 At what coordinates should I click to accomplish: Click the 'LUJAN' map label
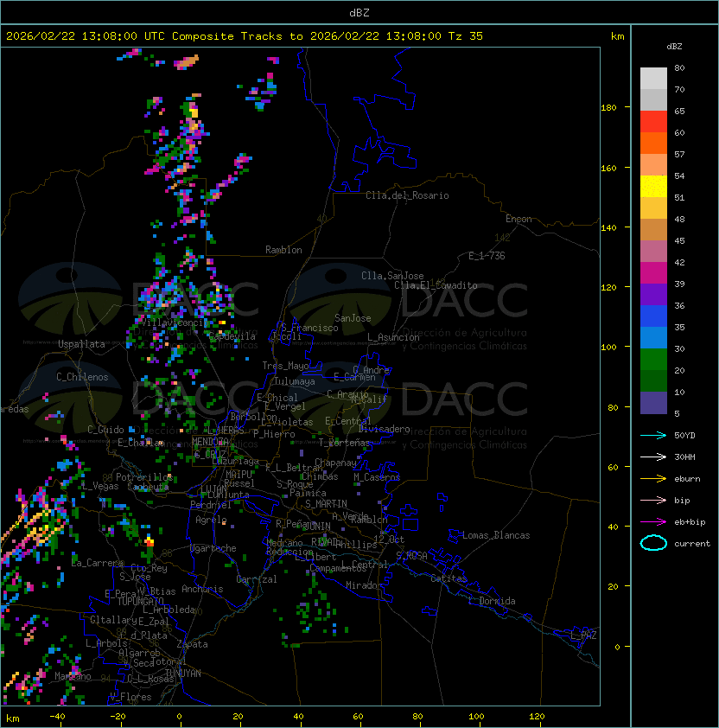[213, 490]
